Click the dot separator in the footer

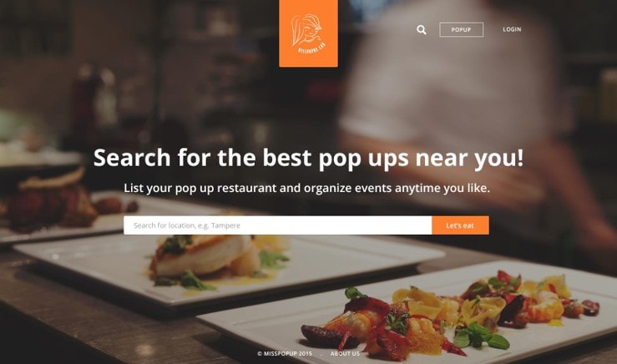coord(321,355)
